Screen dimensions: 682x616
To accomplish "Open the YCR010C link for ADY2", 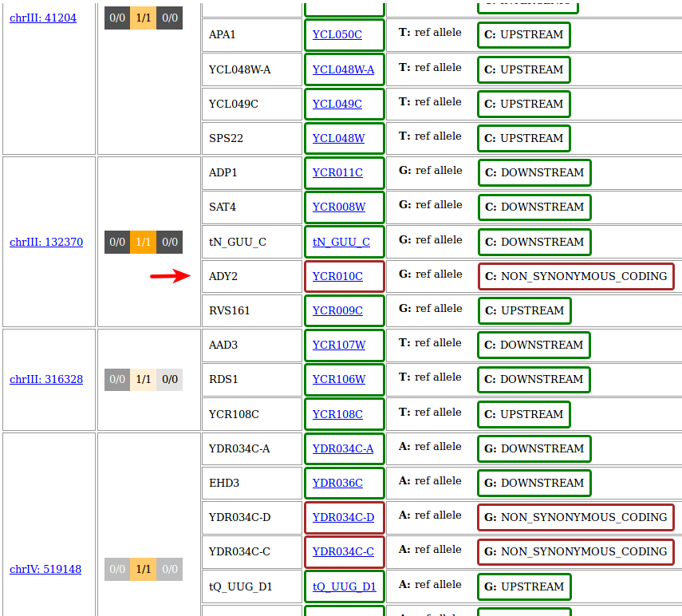I will point(337,276).
